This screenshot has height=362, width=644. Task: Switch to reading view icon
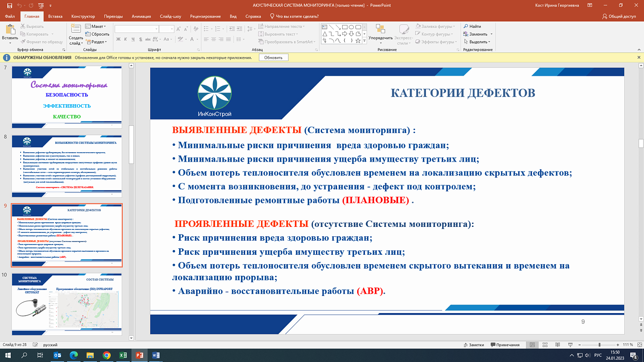point(558,345)
